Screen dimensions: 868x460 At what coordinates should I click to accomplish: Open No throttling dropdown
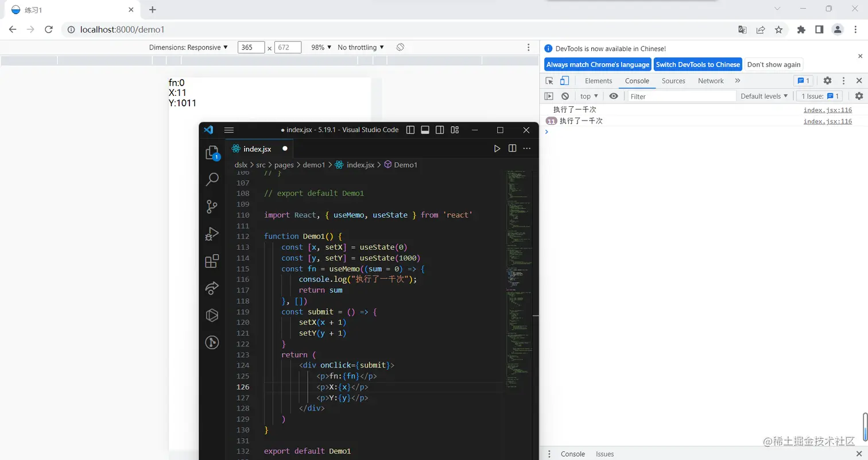pos(361,47)
